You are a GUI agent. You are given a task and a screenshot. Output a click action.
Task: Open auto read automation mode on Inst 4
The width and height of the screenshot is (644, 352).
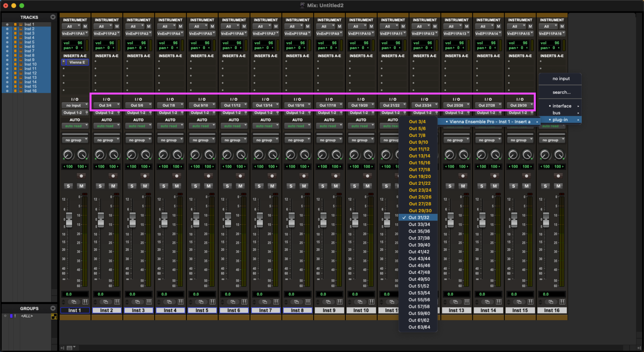pyautogui.click(x=170, y=126)
